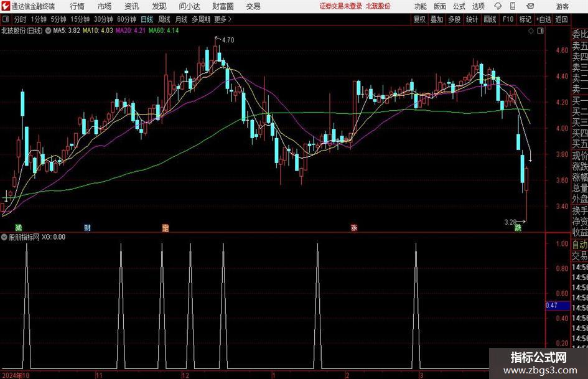The image size is (588, 379).
Task: Click the 画线 drawing button
Action: (x=490, y=19)
